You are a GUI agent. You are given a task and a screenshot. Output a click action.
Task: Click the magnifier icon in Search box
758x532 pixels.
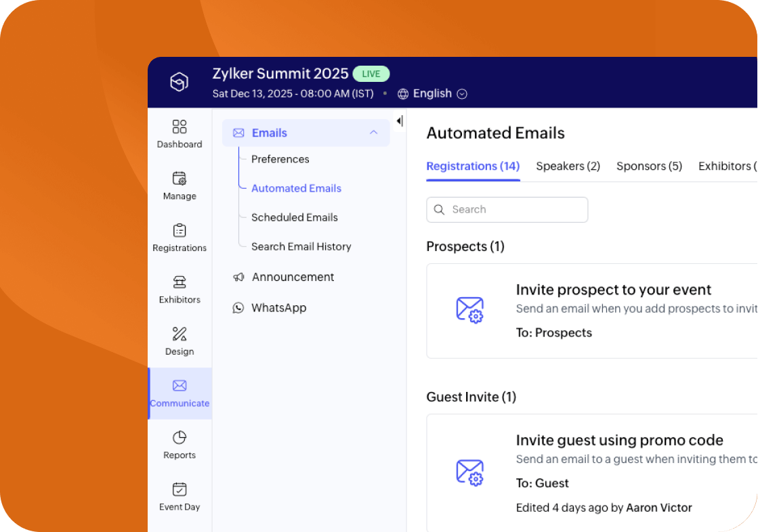tap(439, 209)
